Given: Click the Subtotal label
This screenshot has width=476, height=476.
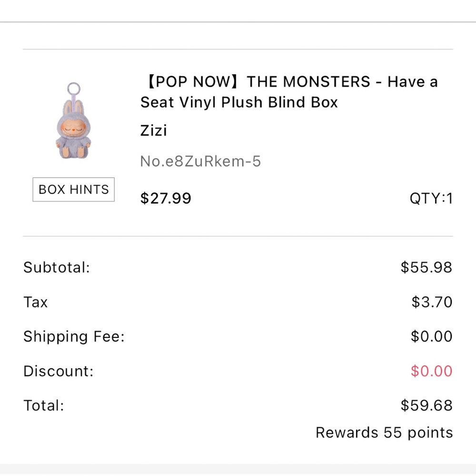Looking at the screenshot, I should pyautogui.click(x=56, y=268).
